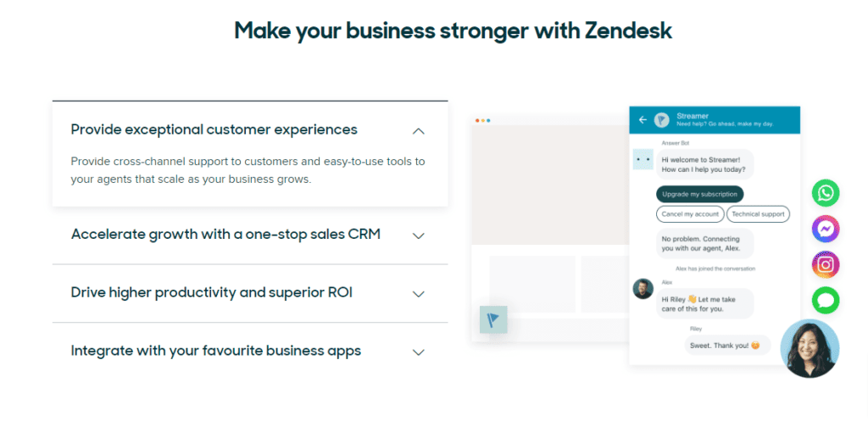Screen dimensions: 868x432
Task: Click Alex's agent avatar photo
Action: point(643,289)
